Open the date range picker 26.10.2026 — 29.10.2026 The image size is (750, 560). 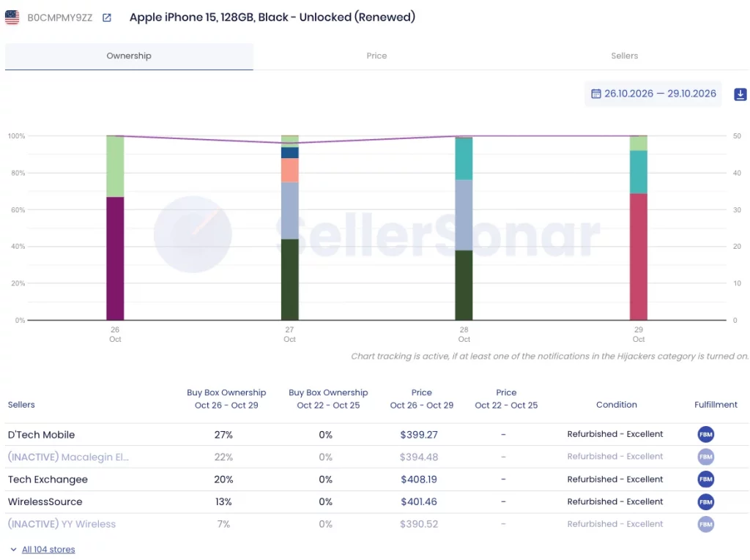pos(653,94)
